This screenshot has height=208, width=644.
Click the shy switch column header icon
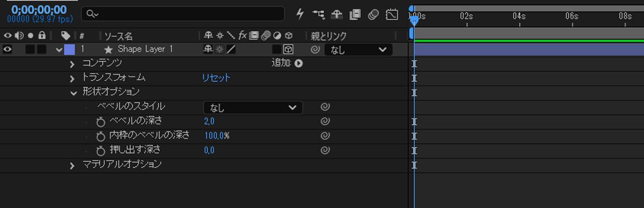(x=209, y=36)
